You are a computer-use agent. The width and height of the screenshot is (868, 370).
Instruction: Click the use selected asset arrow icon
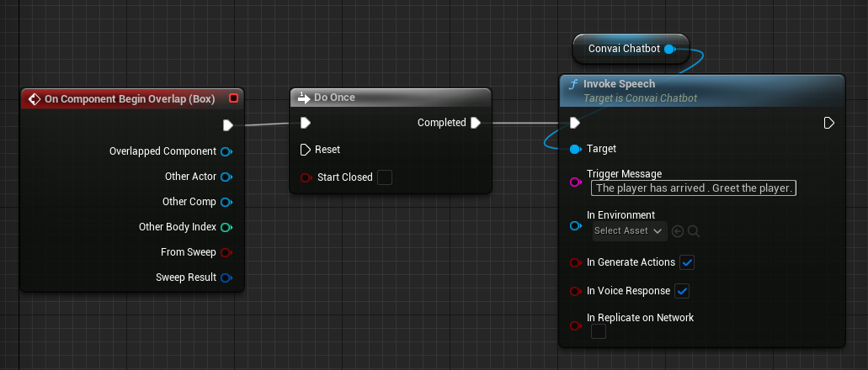pos(679,230)
